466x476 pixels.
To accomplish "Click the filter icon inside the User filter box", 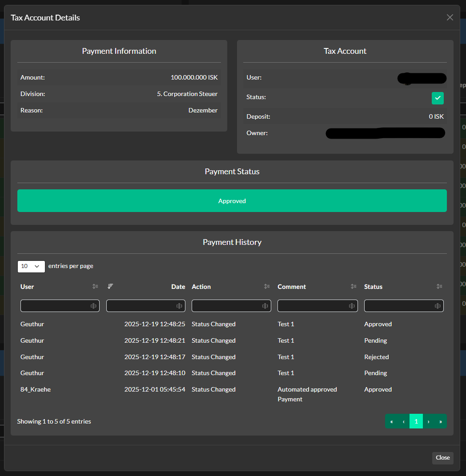I will click(94, 306).
